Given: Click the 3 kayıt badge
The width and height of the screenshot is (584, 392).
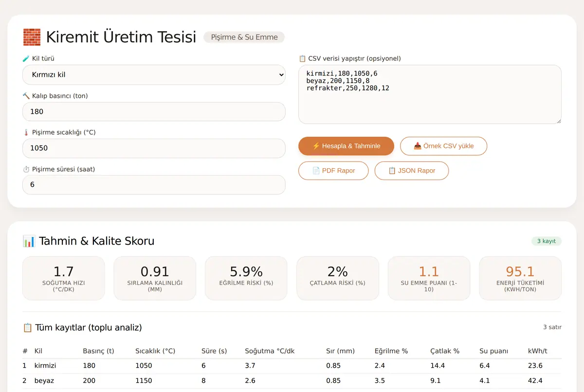Looking at the screenshot, I should coord(547,241).
